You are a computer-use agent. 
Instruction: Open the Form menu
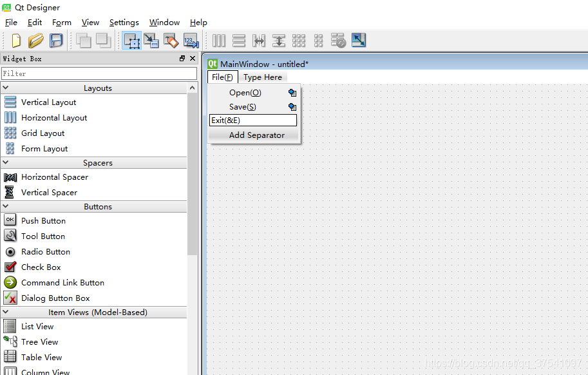61,23
